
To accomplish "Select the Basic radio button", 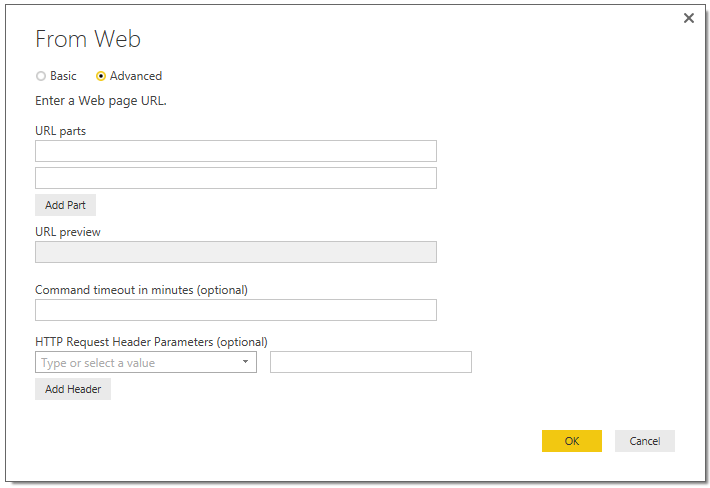I will tap(41, 76).
